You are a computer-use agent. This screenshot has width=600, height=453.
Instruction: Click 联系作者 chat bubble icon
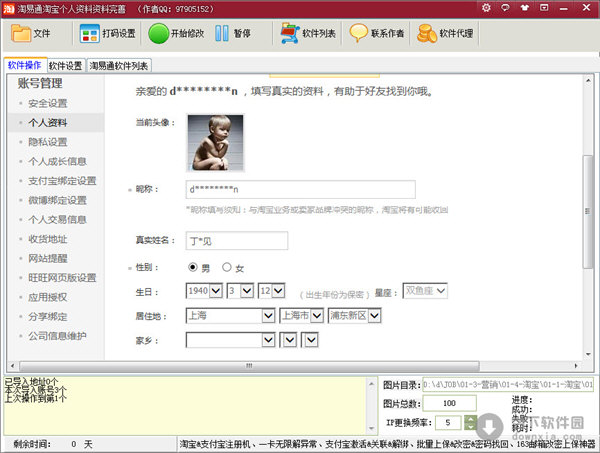tap(359, 33)
